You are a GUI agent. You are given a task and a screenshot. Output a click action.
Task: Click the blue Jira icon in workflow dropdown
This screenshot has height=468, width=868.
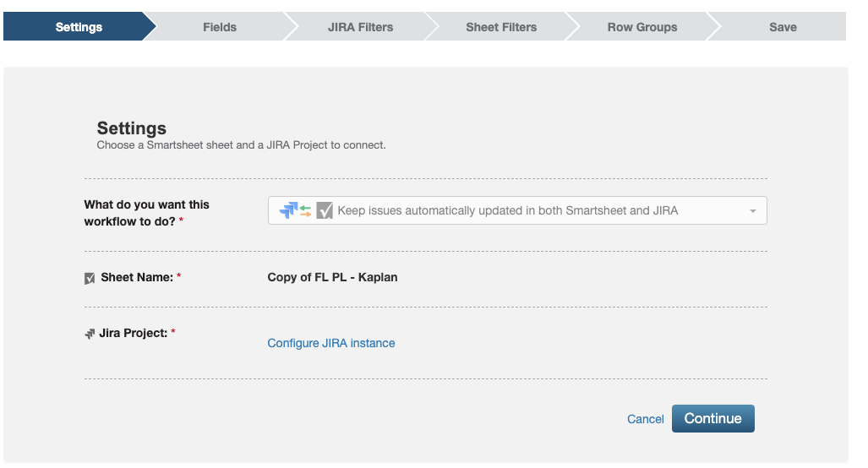point(288,210)
